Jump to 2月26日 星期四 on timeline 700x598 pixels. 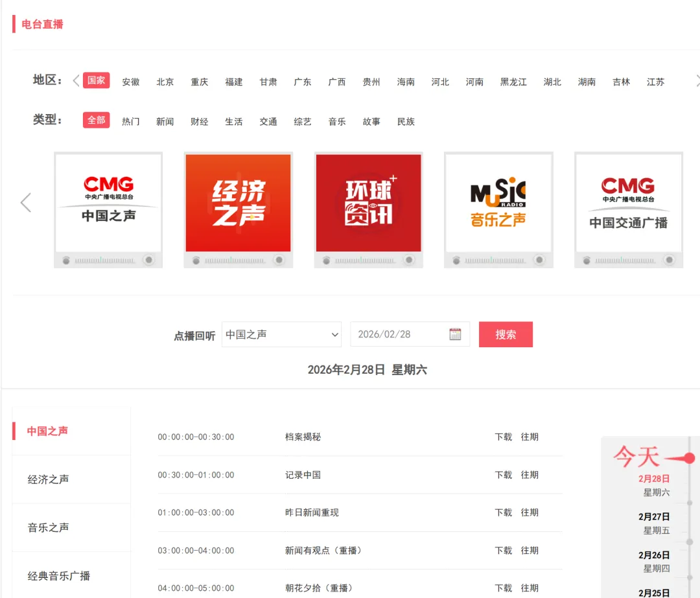click(x=653, y=562)
